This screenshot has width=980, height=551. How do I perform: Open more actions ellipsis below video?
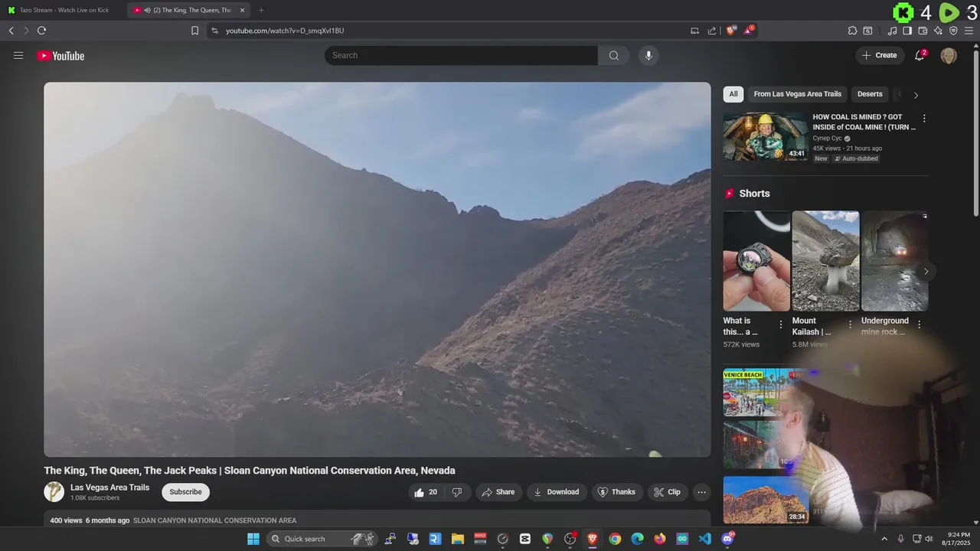[701, 492]
